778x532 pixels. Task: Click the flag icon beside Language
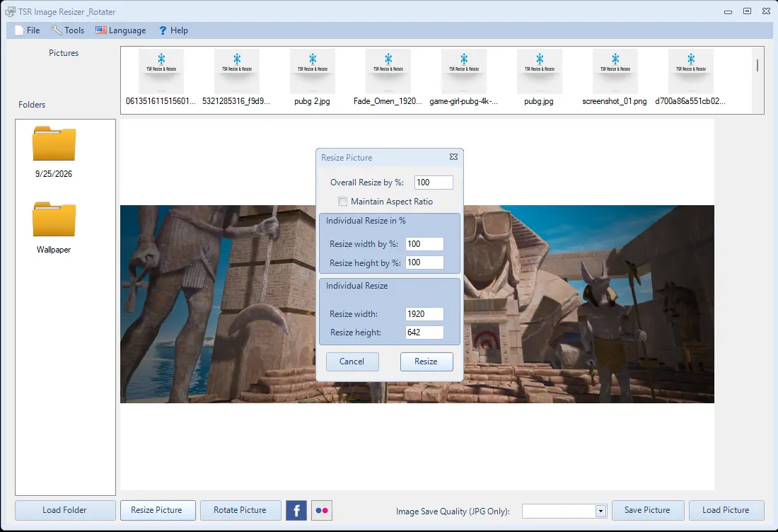pos(100,30)
